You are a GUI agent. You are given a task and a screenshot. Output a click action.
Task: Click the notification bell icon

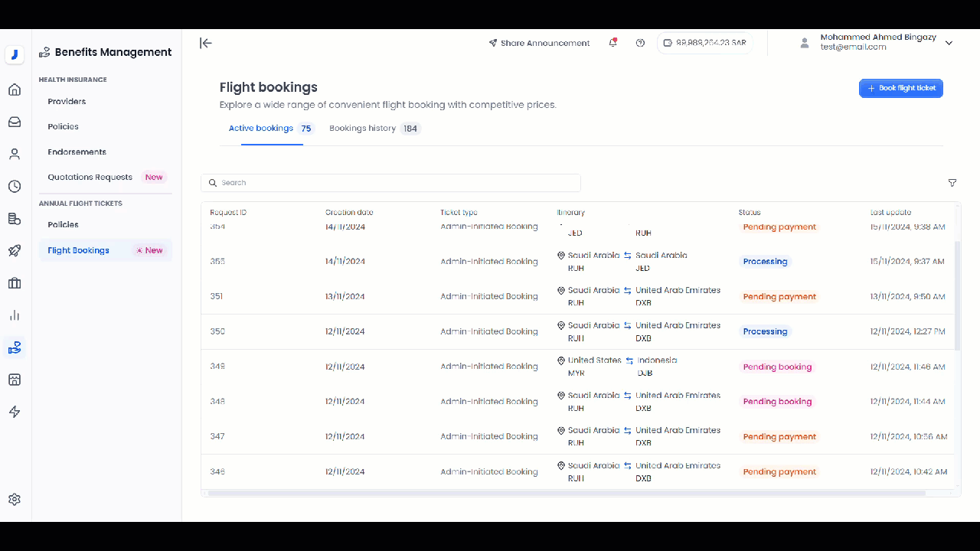coord(612,43)
